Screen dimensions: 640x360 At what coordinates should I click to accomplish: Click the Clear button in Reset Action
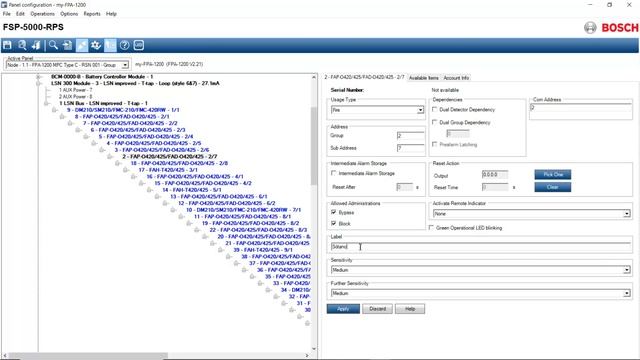pos(553,187)
